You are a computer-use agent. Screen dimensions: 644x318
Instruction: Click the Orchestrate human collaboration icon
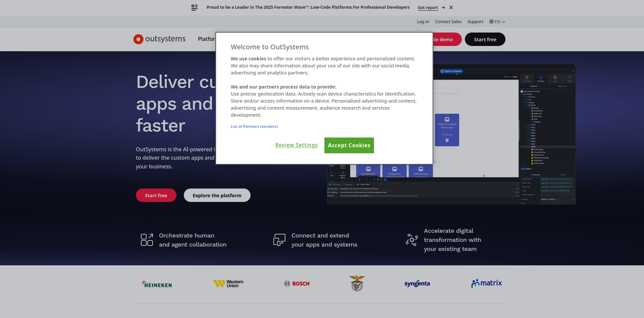tap(147, 240)
